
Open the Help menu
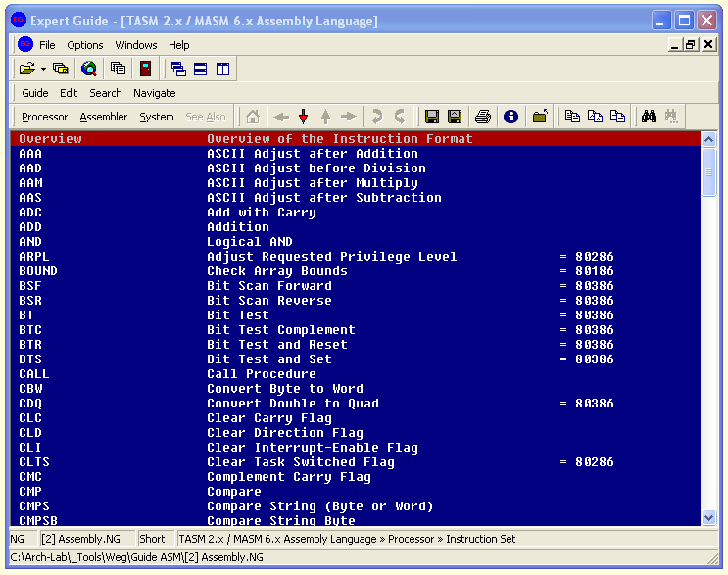tap(178, 45)
